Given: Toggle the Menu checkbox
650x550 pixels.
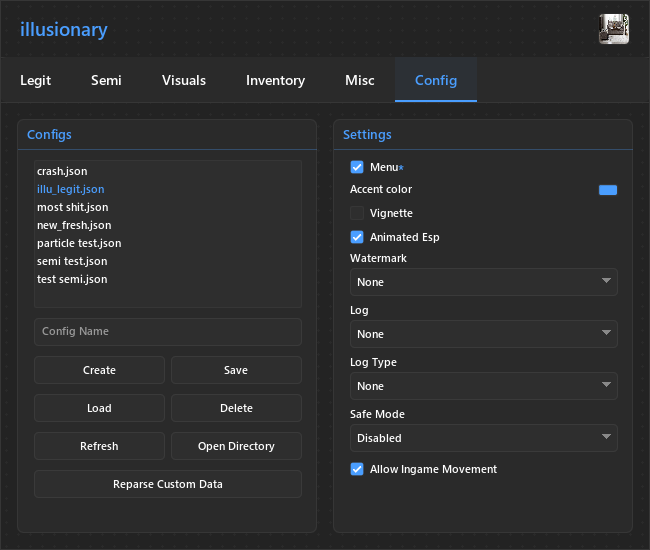Looking at the screenshot, I should [x=357, y=167].
